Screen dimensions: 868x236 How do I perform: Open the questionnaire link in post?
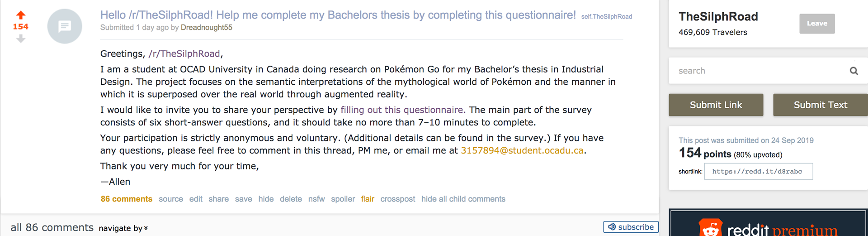[x=402, y=110]
